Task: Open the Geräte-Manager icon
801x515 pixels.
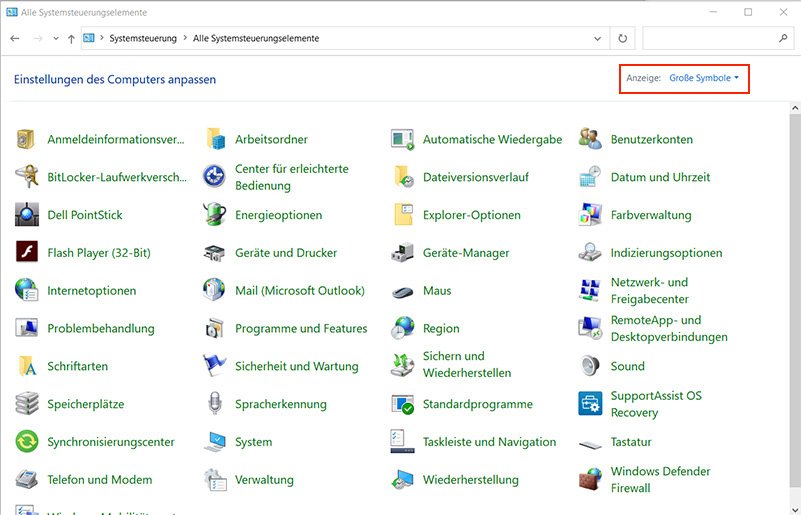Action: (x=403, y=253)
